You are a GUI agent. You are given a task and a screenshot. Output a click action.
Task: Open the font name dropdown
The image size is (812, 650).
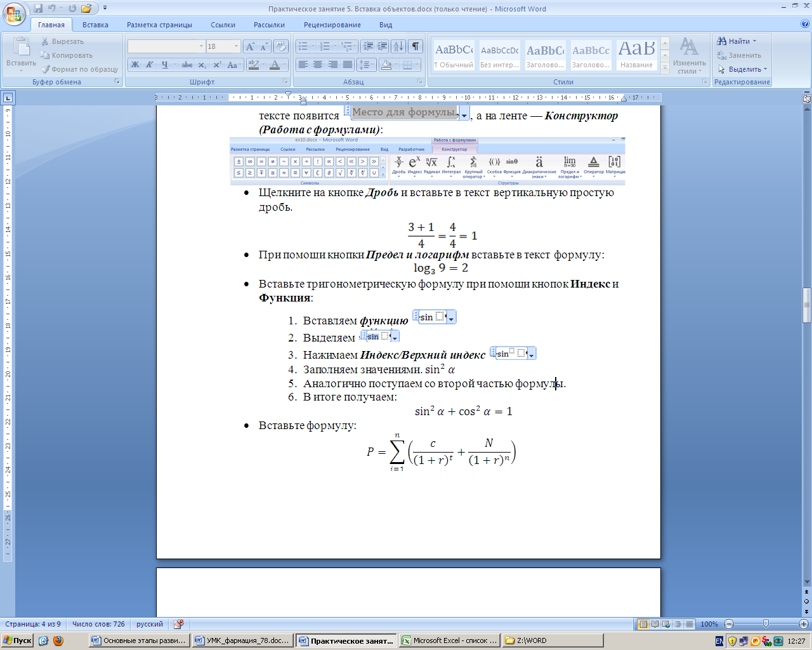pos(201,46)
